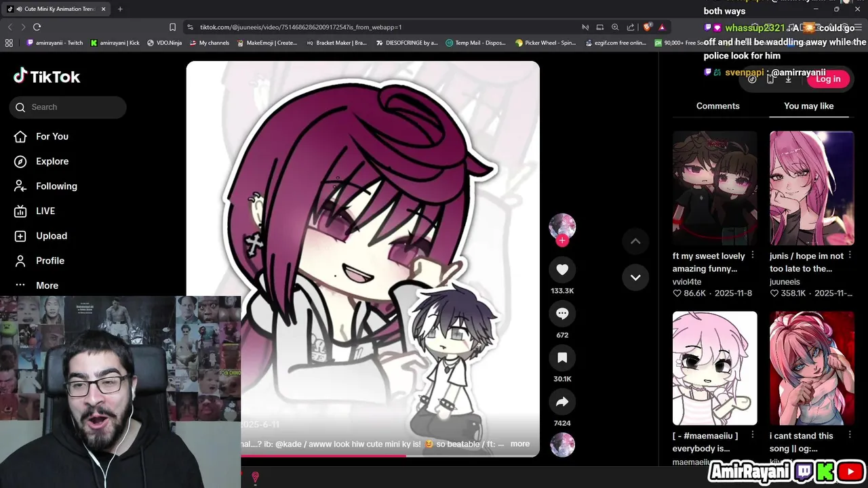Open the 'amirrayani | Kick' bookmark

pos(115,43)
